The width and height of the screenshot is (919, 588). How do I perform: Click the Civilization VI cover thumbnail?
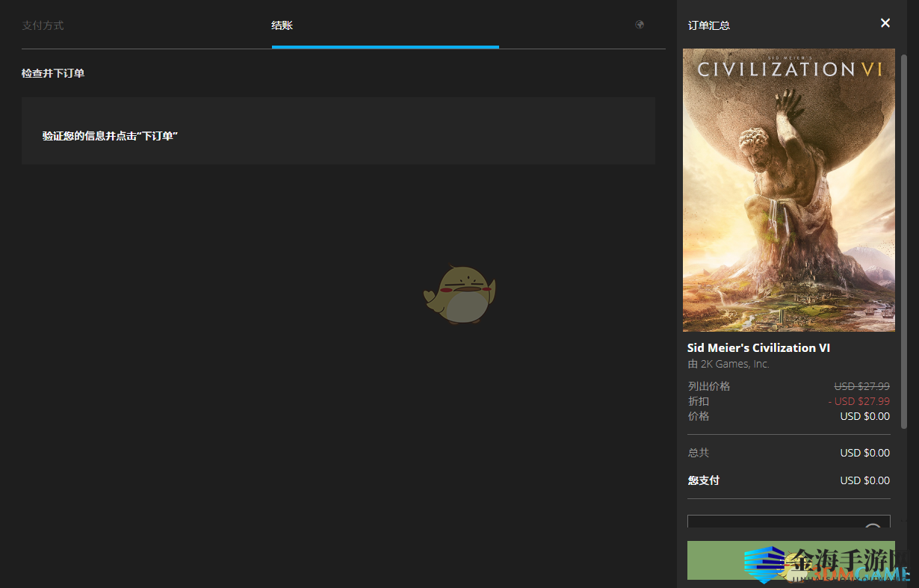click(x=789, y=190)
